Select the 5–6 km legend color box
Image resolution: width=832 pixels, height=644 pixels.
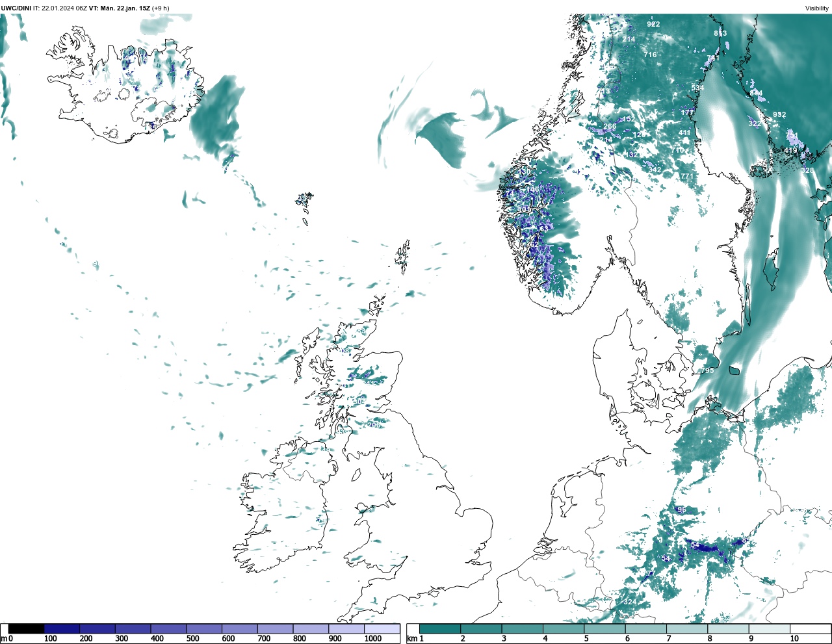click(604, 628)
